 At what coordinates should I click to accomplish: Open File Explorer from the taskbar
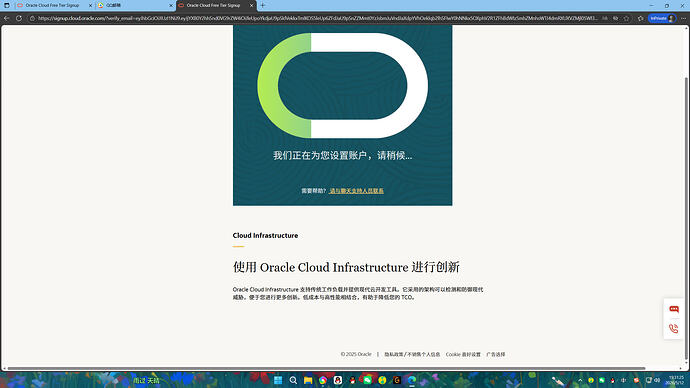[x=308, y=380]
